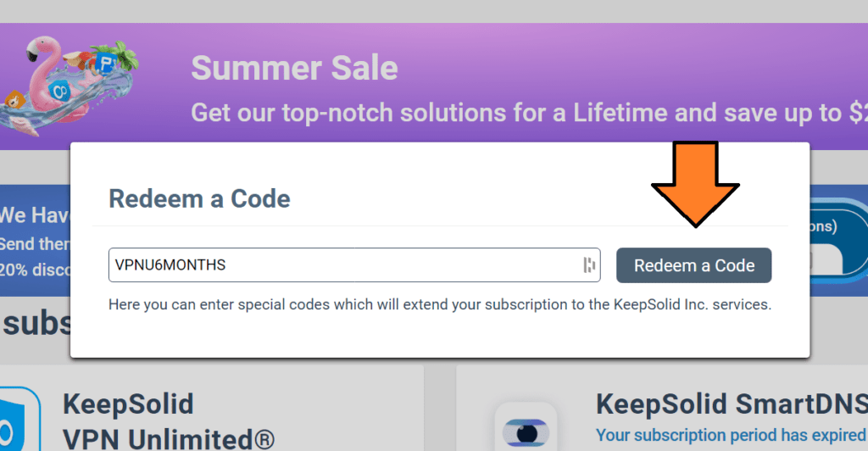This screenshot has width=868, height=451.
Task: Open the Summer Sale banner heading
Action: click(294, 68)
